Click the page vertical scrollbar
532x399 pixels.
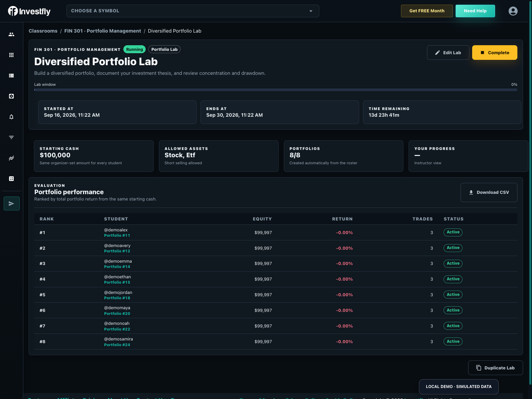530,193
